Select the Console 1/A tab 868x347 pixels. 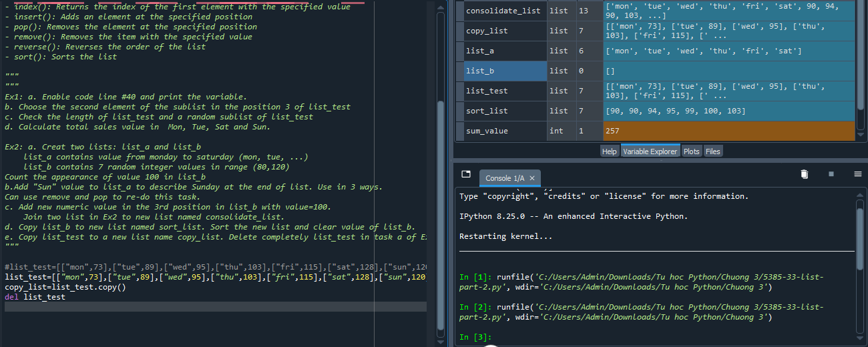pos(505,178)
